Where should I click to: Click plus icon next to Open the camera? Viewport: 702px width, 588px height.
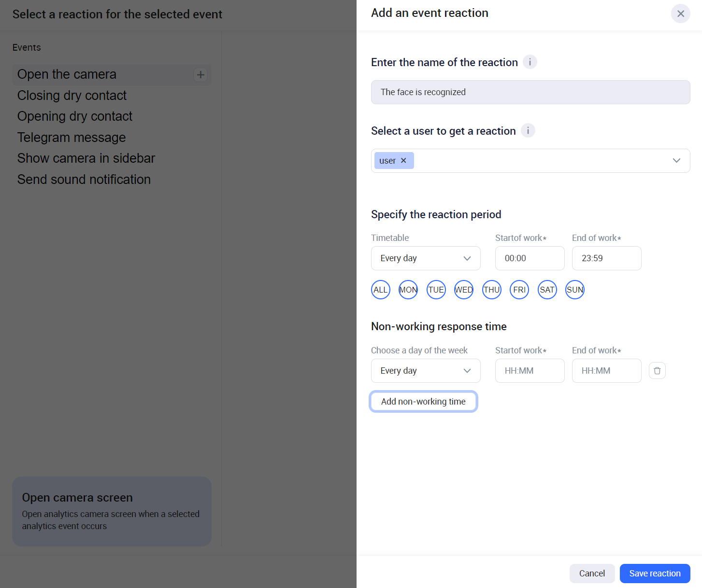(201, 75)
